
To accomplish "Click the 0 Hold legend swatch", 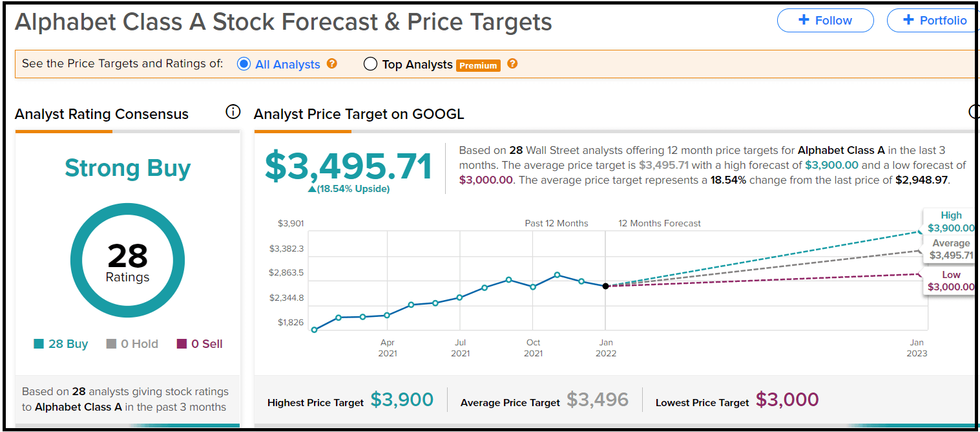I will (111, 344).
